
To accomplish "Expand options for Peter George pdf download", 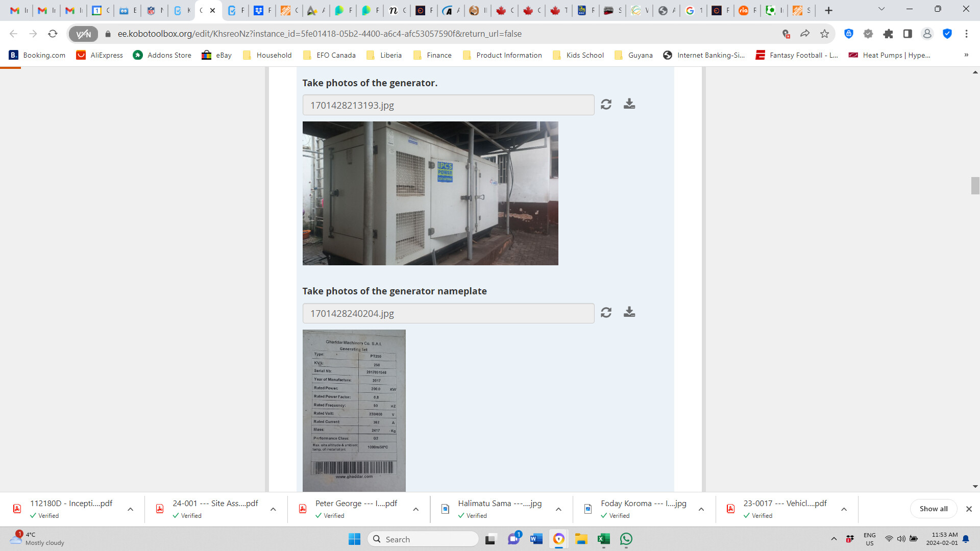I will (x=416, y=509).
